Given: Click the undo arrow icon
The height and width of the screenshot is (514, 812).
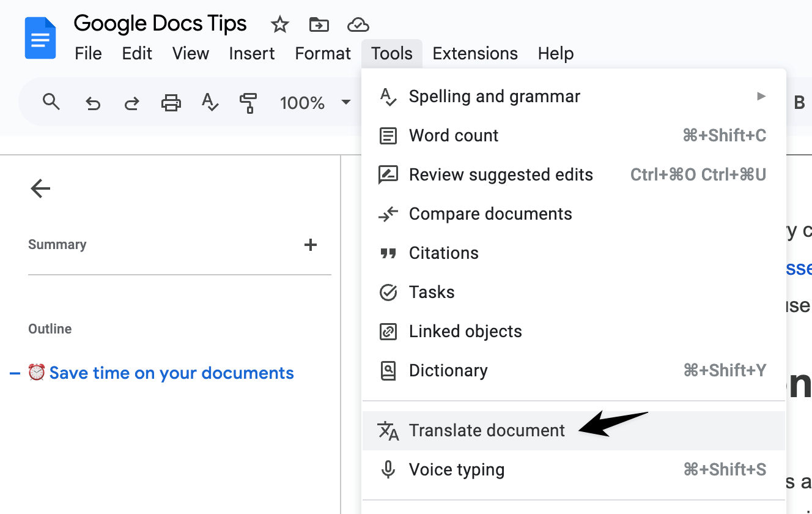Looking at the screenshot, I should coord(93,103).
